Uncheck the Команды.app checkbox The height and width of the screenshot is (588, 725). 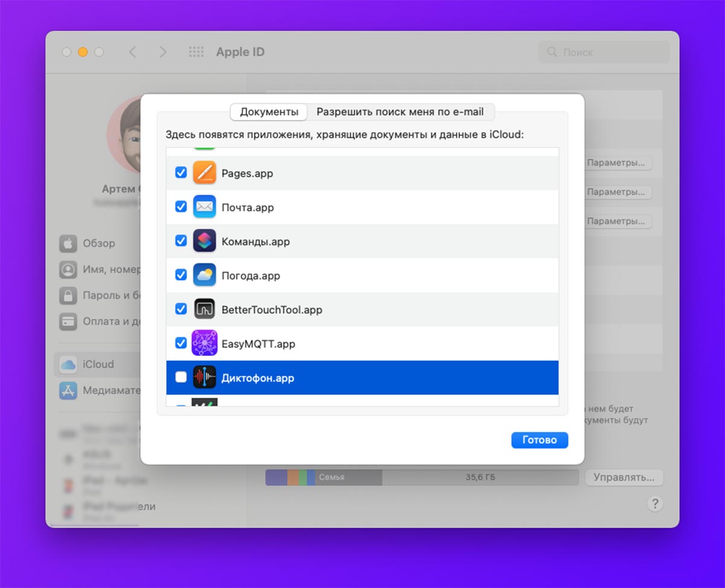[x=181, y=241]
